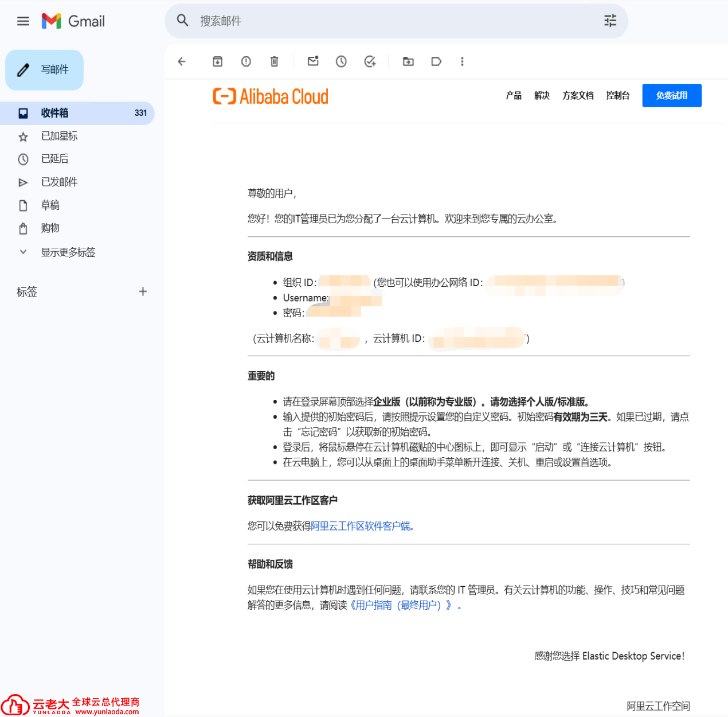Click the 资质和信息 heading
This screenshot has height=717, width=728.
270,256
